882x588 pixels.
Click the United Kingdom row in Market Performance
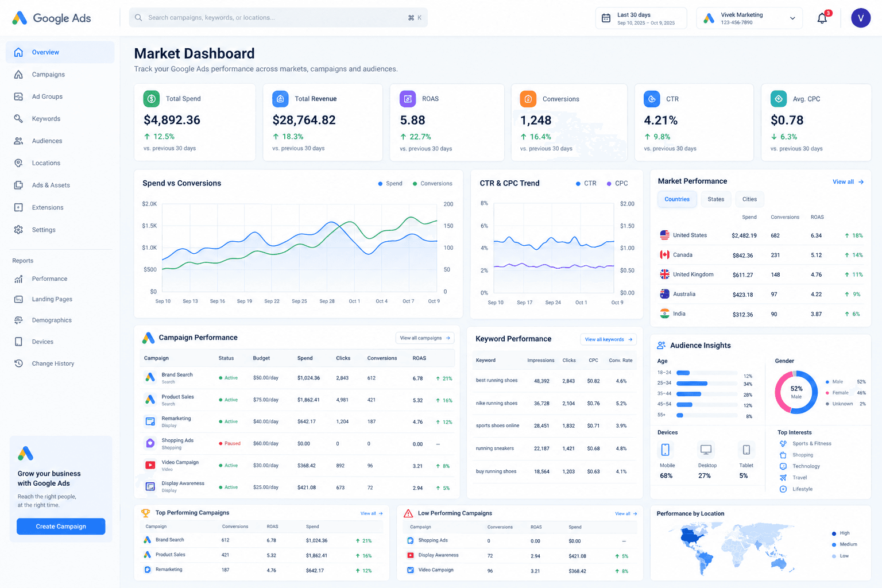(x=761, y=274)
